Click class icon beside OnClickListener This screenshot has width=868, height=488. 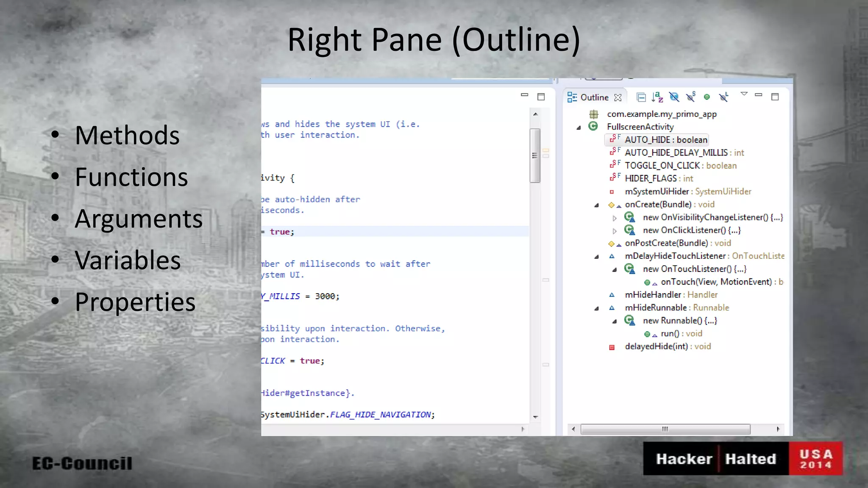click(630, 230)
